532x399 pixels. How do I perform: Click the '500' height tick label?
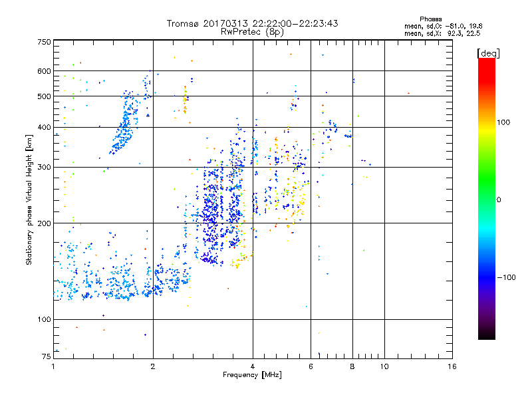point(45,96)
